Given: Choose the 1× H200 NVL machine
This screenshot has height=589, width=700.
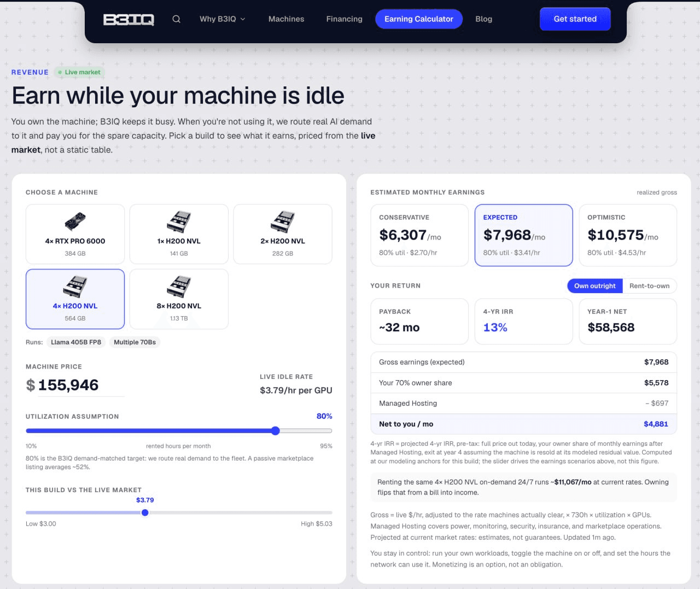Looking at the screenshot, I should tap(179, 234).
